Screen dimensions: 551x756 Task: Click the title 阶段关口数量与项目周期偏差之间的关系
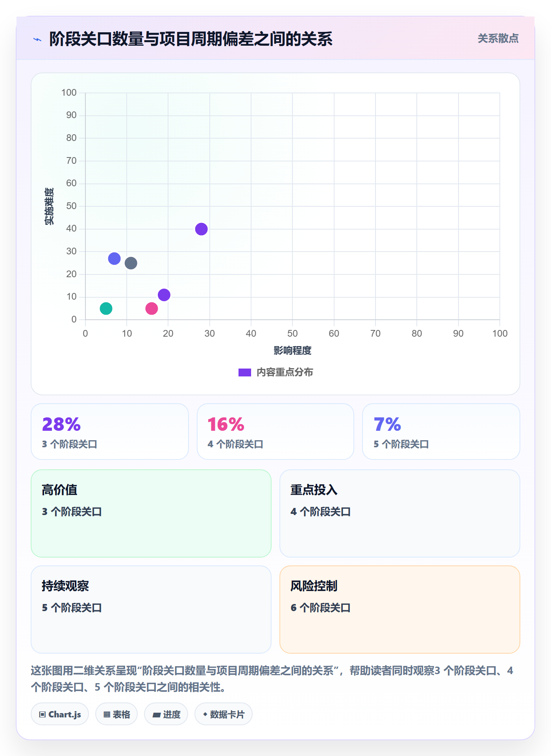191,39
